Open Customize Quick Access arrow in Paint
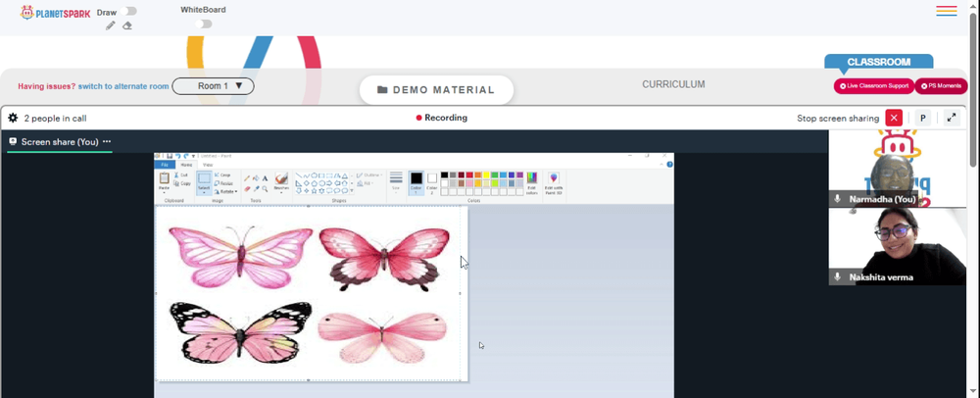The width and height of the screenshot is (980, 398). click(193, 156)
